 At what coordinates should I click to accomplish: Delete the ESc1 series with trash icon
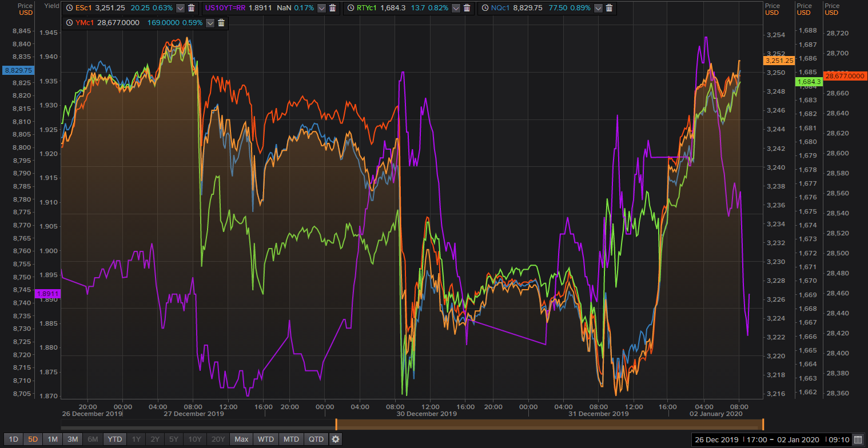(x=192, y=8)
